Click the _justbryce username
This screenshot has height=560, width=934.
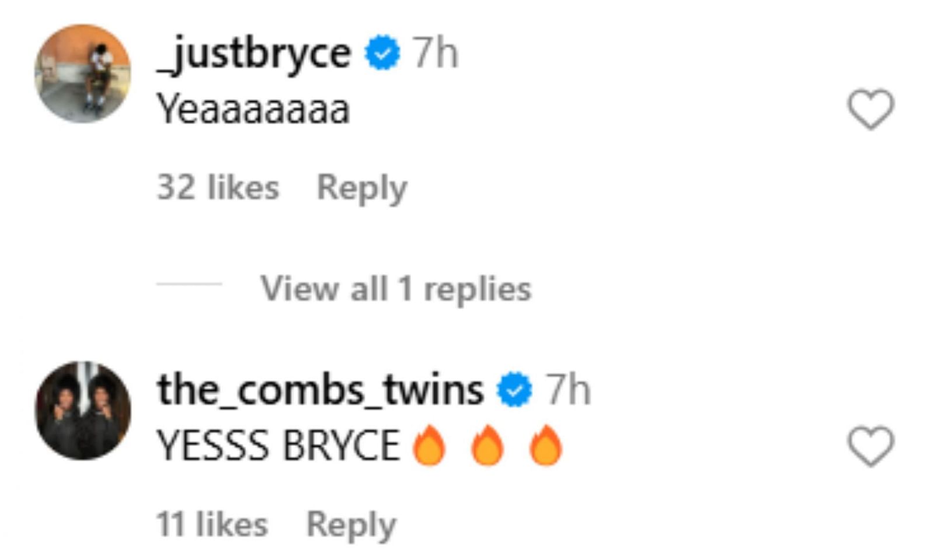(254, 54)
